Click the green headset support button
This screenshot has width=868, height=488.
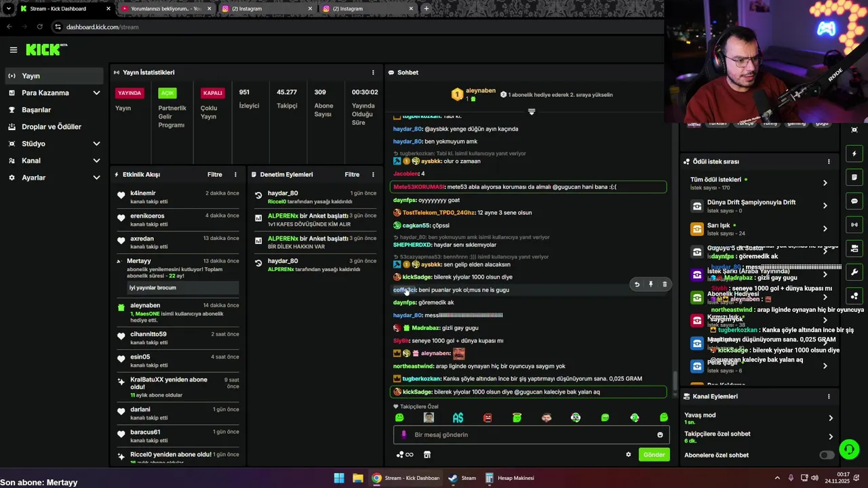click(x=849, y=449)
